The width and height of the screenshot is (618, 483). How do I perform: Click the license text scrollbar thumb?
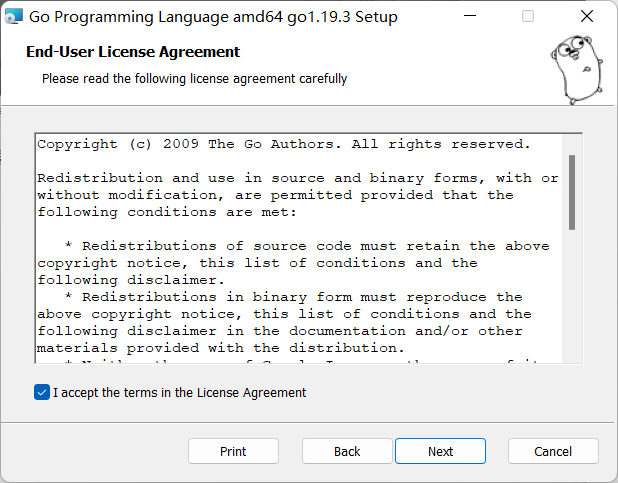[572, 192]
